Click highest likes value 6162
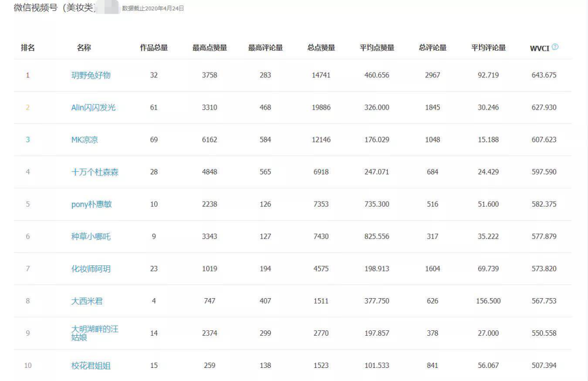The image size is (588, 381). (x=210, y=140)
